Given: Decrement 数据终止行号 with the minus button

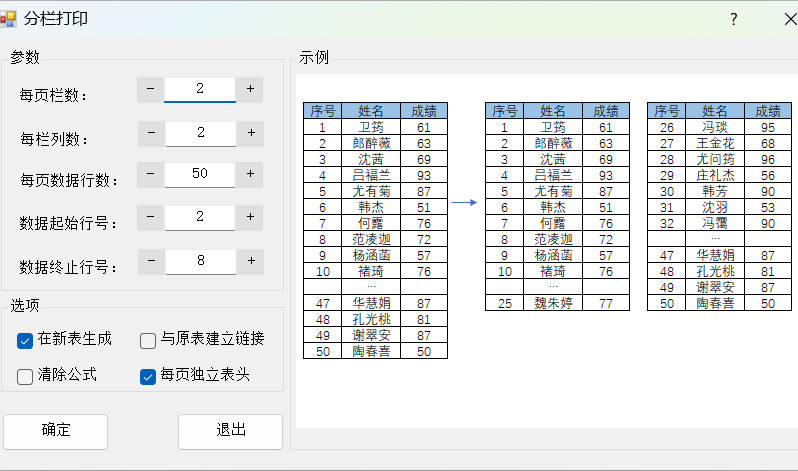Looking at the screenshot, I should [x=151, y=262].
